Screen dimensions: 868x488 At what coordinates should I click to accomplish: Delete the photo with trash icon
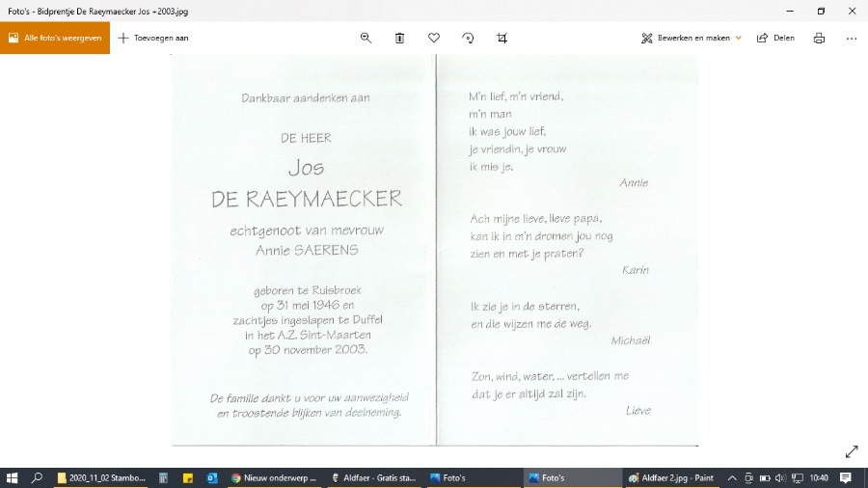(x=399, y=38)
